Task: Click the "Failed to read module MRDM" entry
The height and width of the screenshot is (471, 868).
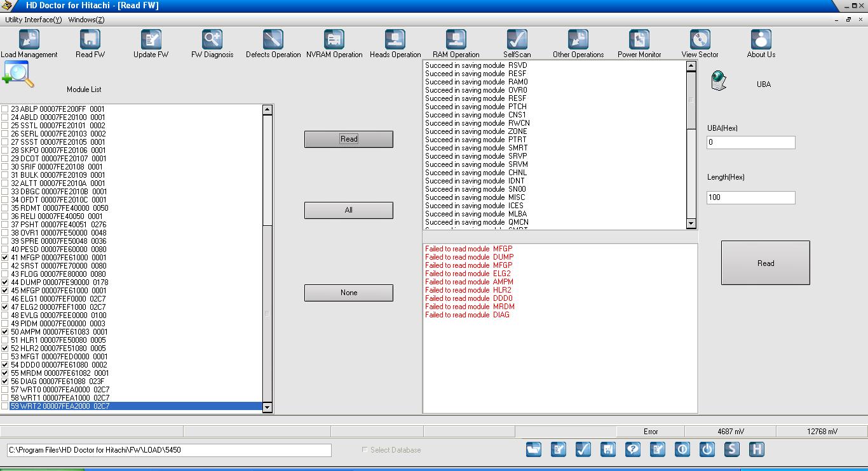Action: tap(470, 307)
